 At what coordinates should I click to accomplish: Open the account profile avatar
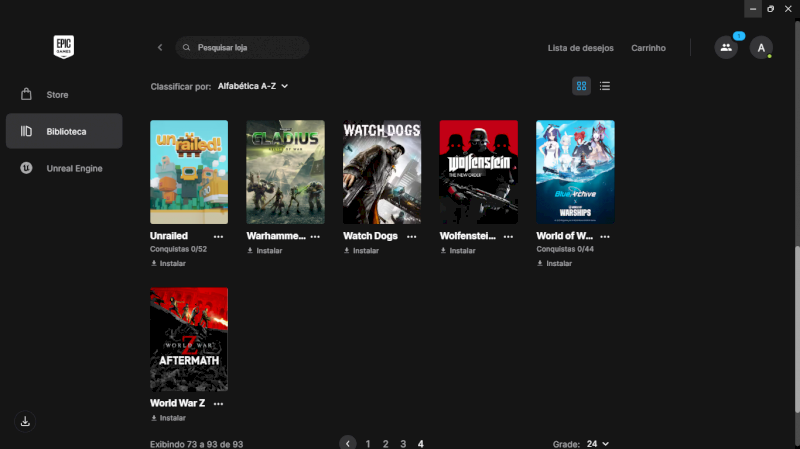point(761,48)
